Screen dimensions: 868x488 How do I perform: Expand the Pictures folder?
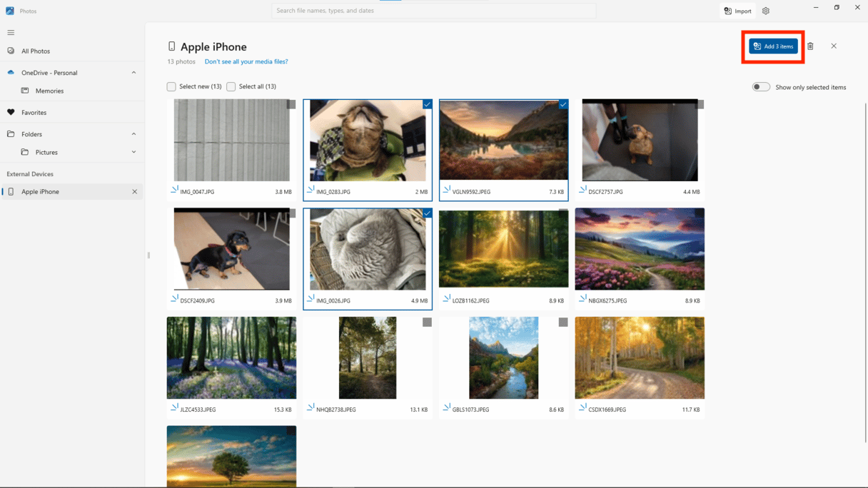(133, 152)
